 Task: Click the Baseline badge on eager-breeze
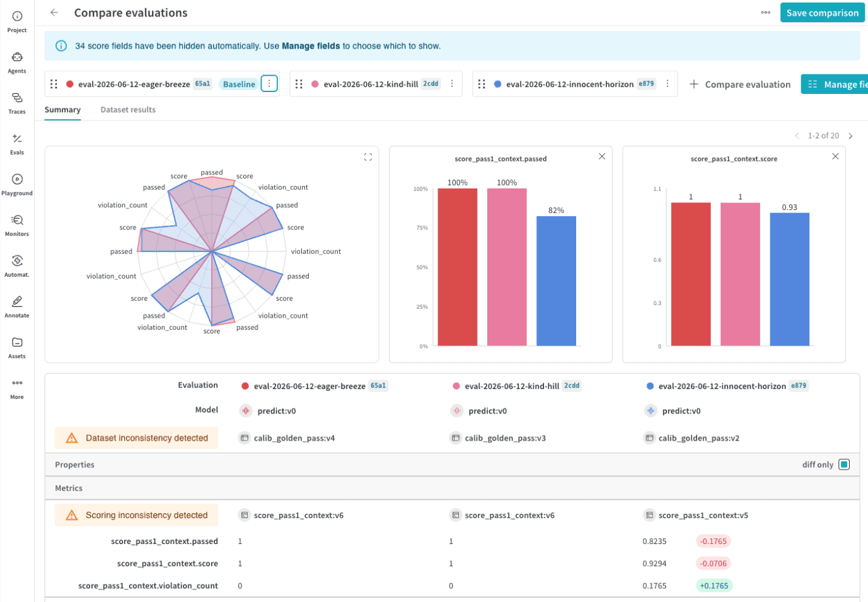(x=239, y=84)
